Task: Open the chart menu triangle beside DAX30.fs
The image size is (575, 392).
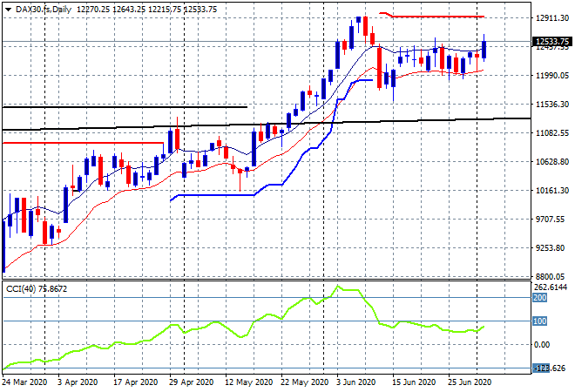Action: (8, 10)
